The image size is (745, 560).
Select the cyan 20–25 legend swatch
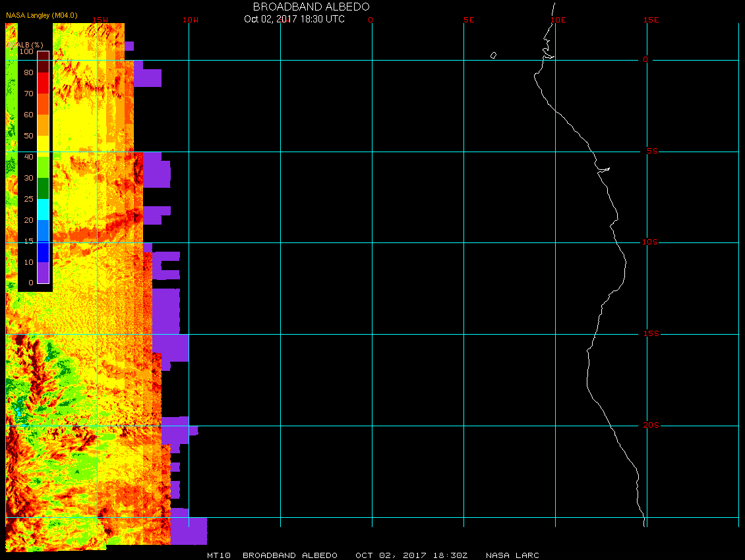tap(43, 210)
